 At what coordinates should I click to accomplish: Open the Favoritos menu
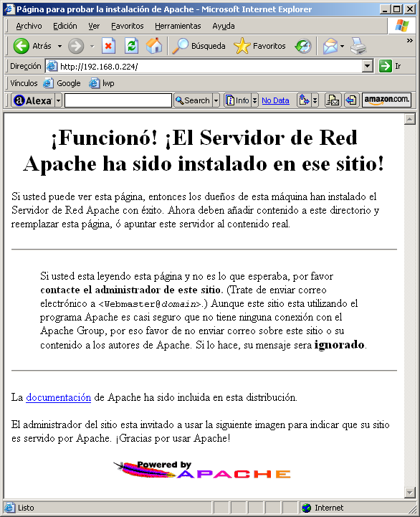[x=128, y=26]
